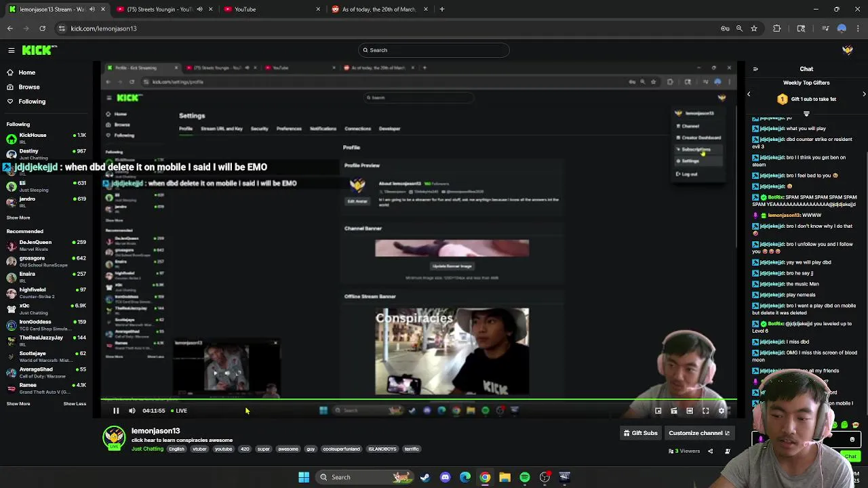Expand Recommended list with Show More
This screenshot has width=868, height=488.
[18, 403]
